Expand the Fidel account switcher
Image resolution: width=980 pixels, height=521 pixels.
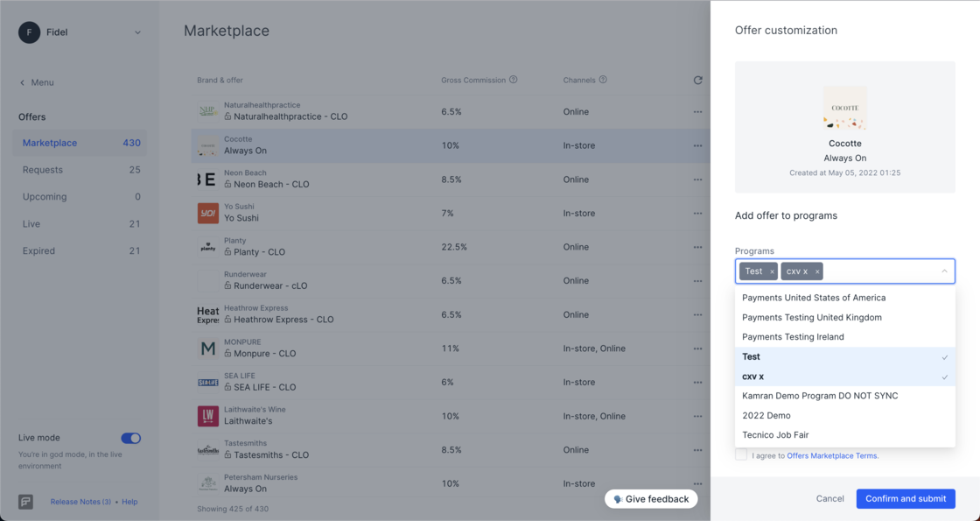(x=137, y=33)
